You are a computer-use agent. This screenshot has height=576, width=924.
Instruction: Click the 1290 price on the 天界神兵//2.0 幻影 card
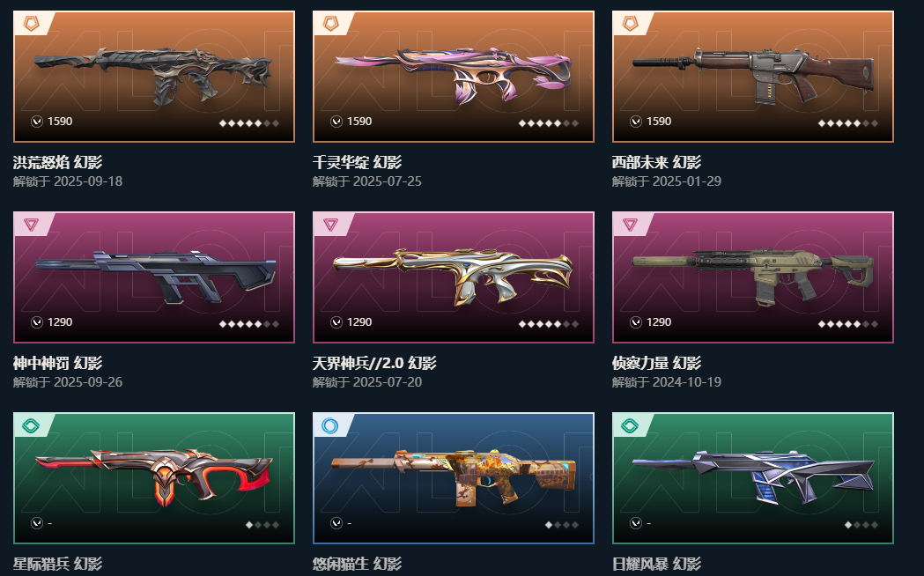tap(359, 322)
